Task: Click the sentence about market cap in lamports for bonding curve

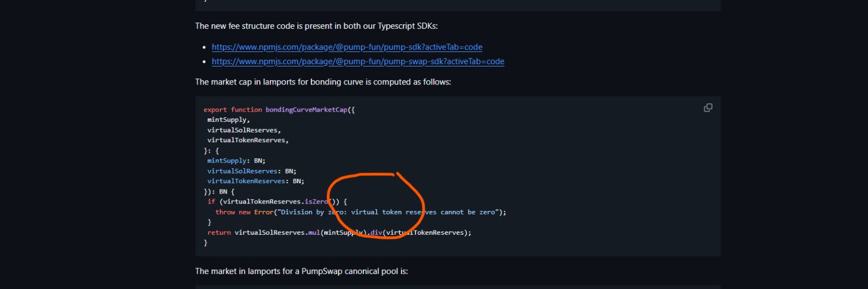Action: tap(323, 82)
